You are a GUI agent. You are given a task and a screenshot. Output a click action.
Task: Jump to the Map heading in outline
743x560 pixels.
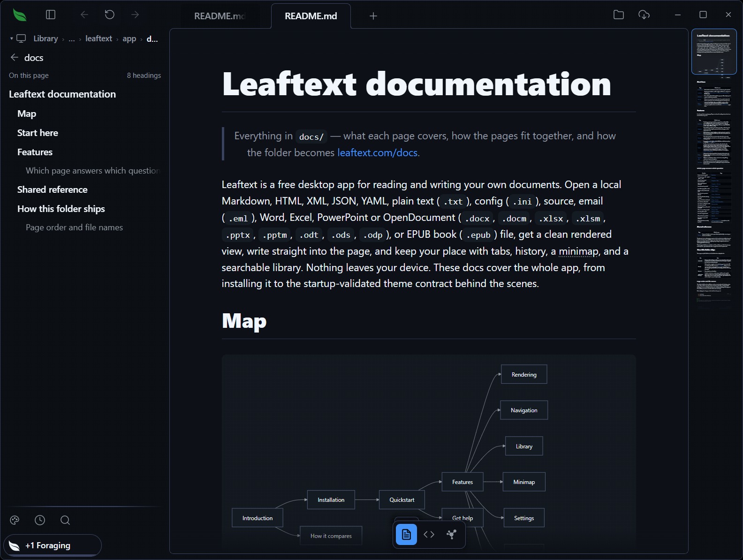(27, 114)
